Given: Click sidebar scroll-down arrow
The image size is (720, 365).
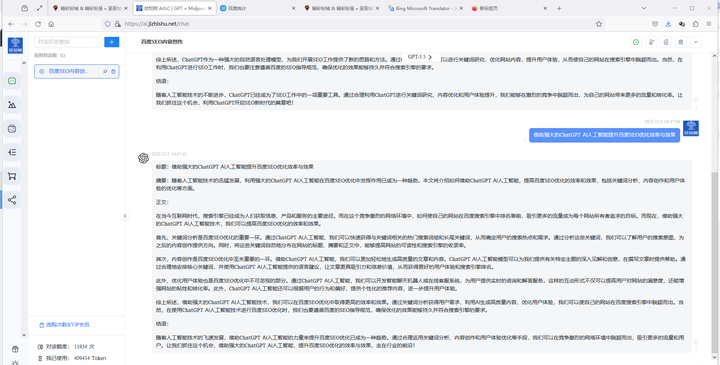Looking at the screenshot, I should click(24, 335).
